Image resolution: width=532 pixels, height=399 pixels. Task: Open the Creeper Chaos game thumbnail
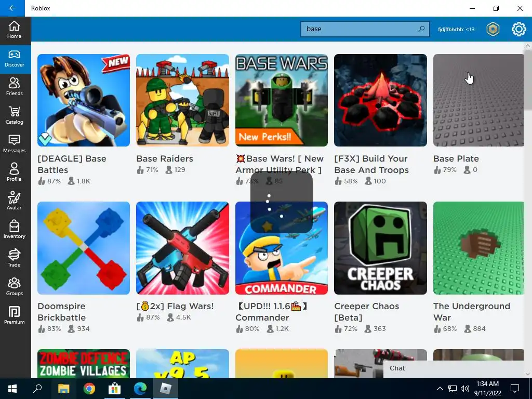[x=380, y=248]
